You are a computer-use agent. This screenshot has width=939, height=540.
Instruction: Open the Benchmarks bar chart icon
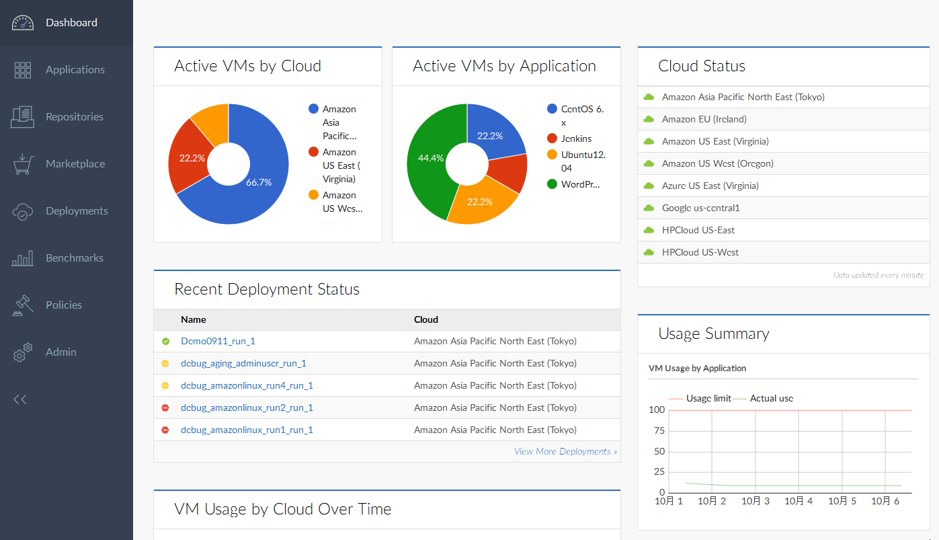[22, 258]
